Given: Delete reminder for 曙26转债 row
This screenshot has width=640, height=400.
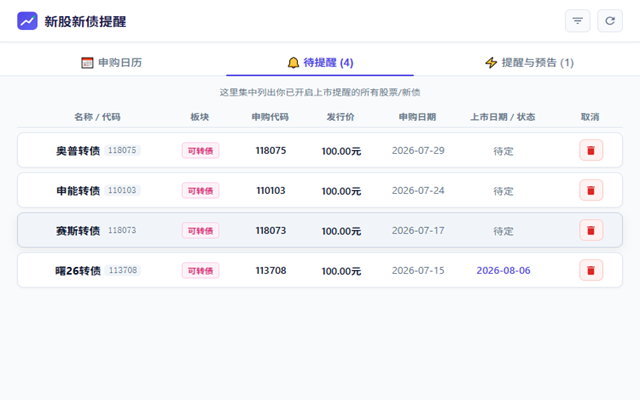Looking at the screenshot, I should click(591, 270).
